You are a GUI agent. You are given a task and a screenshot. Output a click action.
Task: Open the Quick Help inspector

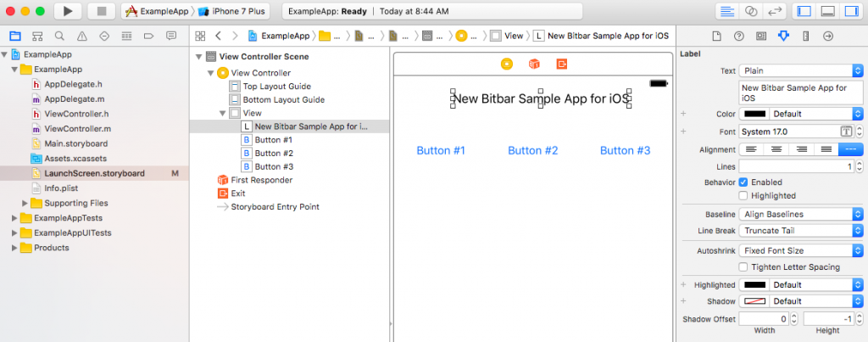click(738, 36)
